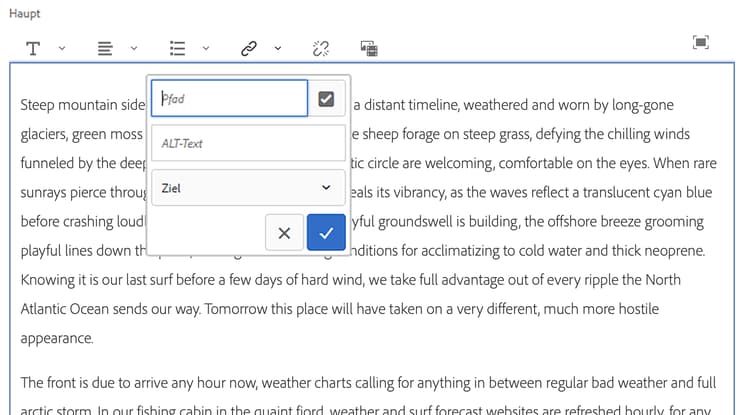Image resolution: width=750 pixels, height=415 pixels.
Task: Confirm link with blue checkmark button
Action: 326,233
